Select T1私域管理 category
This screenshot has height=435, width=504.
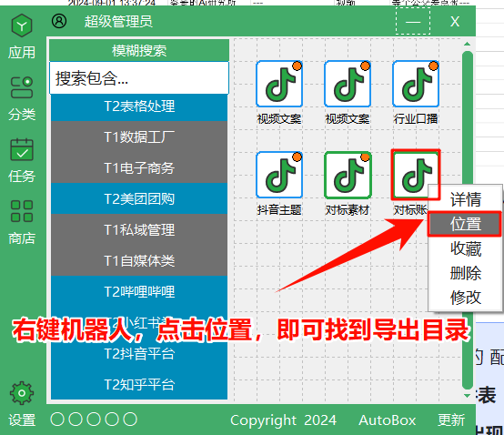[x=139, y=230]
